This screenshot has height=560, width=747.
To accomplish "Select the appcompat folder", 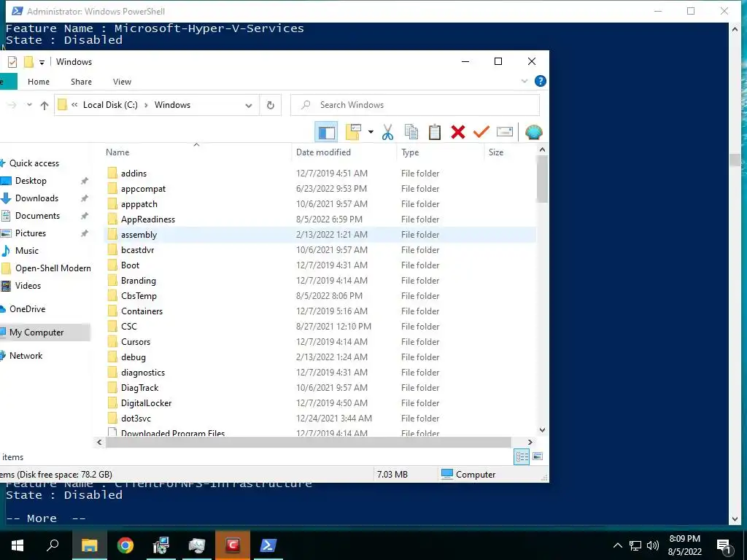I will coord(143,189).
